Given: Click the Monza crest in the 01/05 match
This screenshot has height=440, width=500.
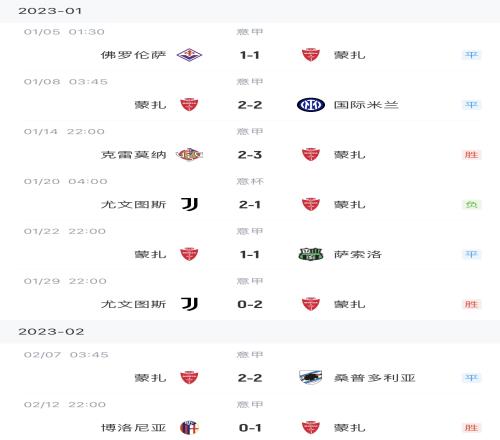Looking at the screenshot, I should tap(311, 55).
